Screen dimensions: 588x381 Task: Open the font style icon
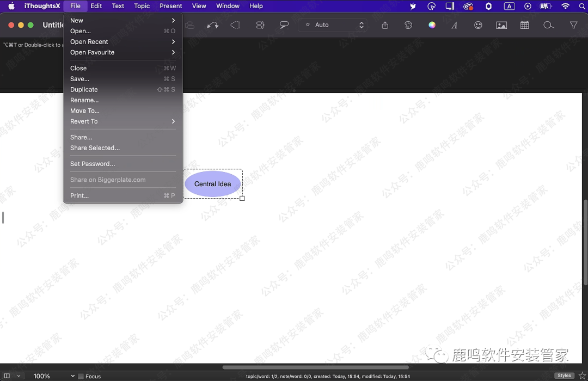[454, 25]
